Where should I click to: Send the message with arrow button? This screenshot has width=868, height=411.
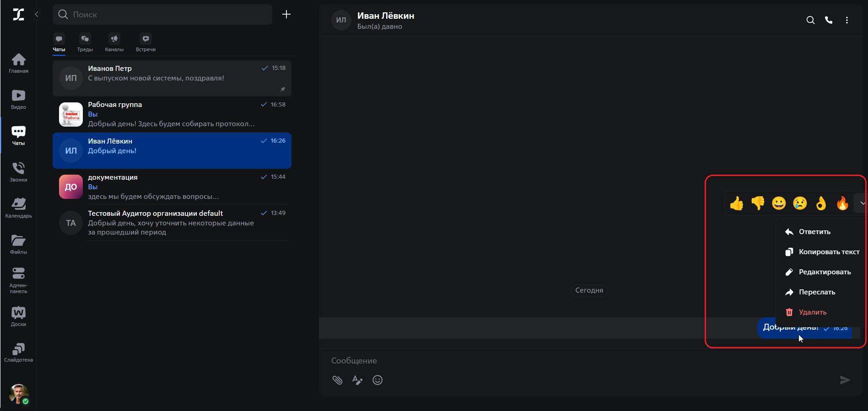click(x=845, y=380)
